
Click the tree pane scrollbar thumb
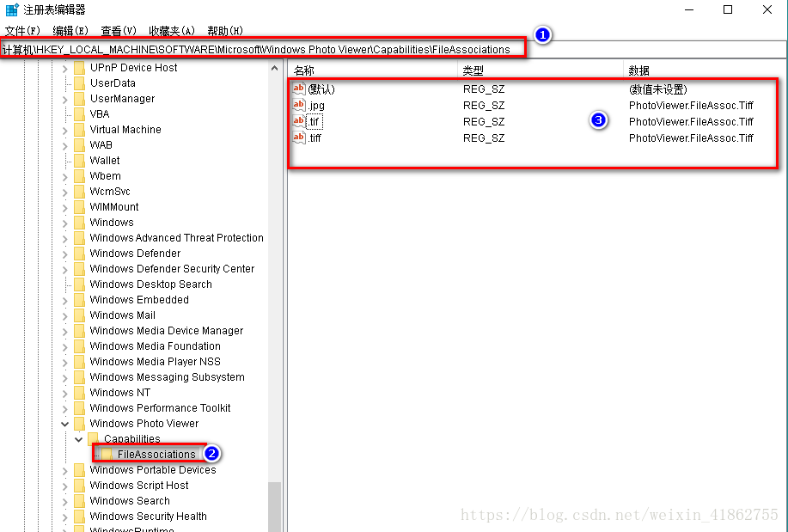(x=274, y=506)
